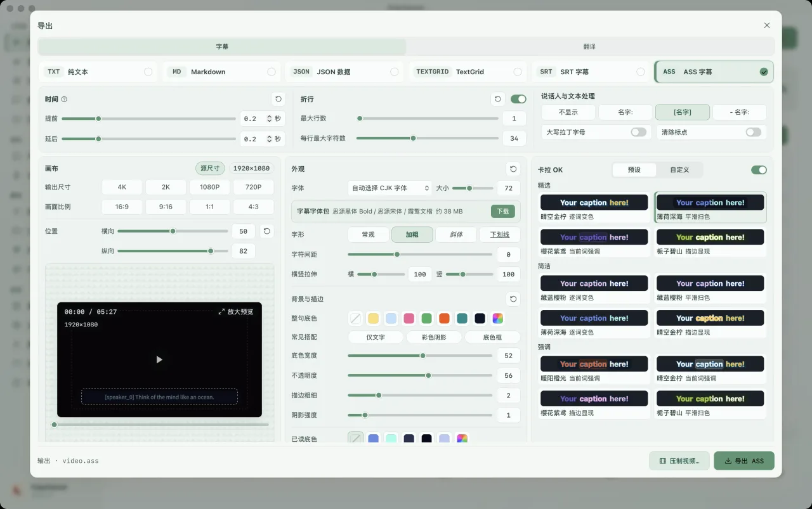The width and height of the screenshot is (812, 509).
Task: Choose the 1080P output size
Action: coord(209,187)
